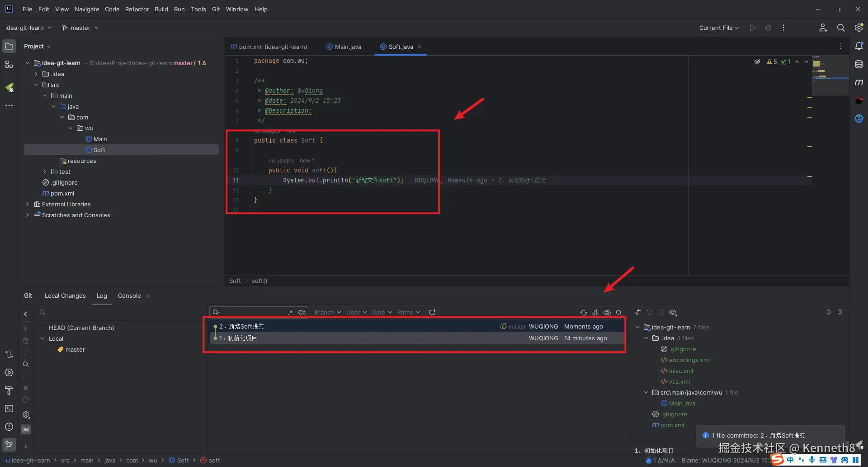Open the Problems tool window icon

9,427
